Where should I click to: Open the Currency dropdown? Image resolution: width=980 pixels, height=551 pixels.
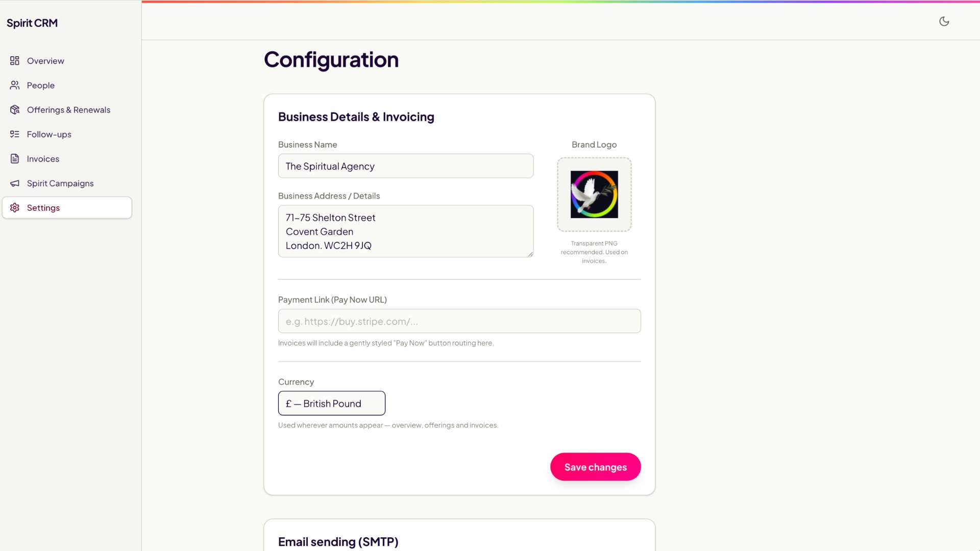(332, 403)
